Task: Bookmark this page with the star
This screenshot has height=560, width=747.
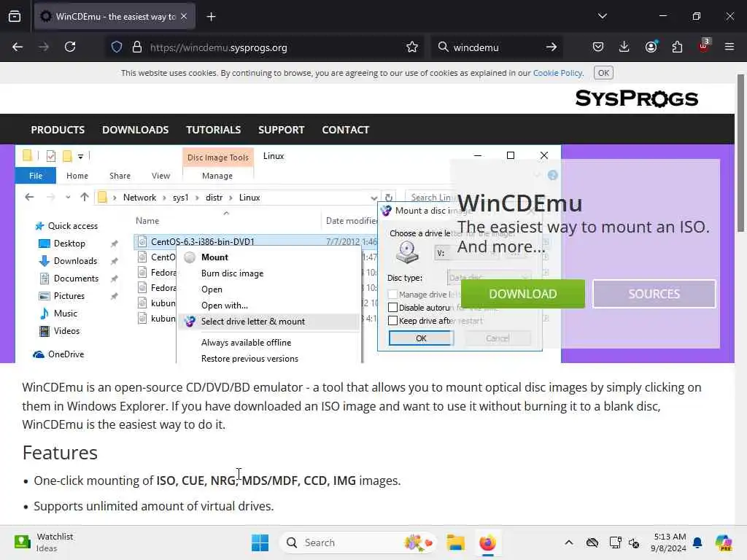Action: 412,47
